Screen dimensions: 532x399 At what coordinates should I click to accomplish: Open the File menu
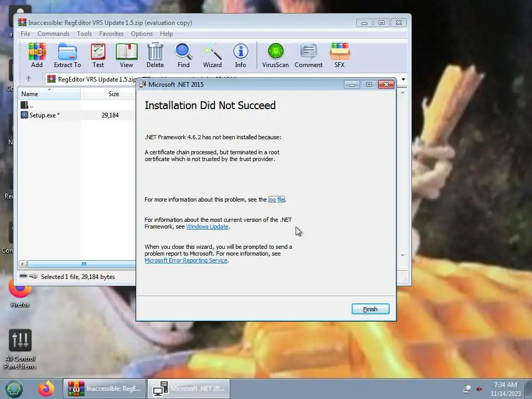[25, 34]
